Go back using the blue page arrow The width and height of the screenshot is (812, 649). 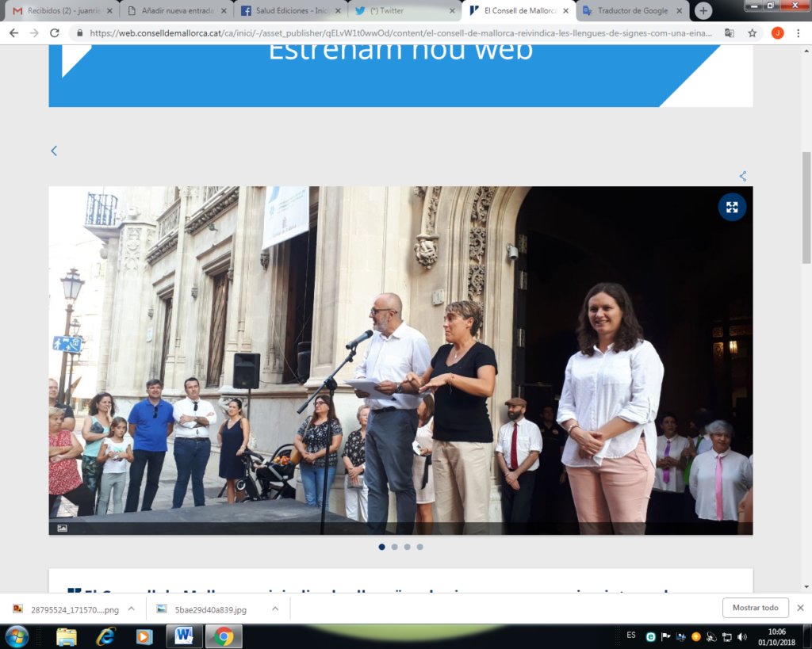[x=54, y=151]
